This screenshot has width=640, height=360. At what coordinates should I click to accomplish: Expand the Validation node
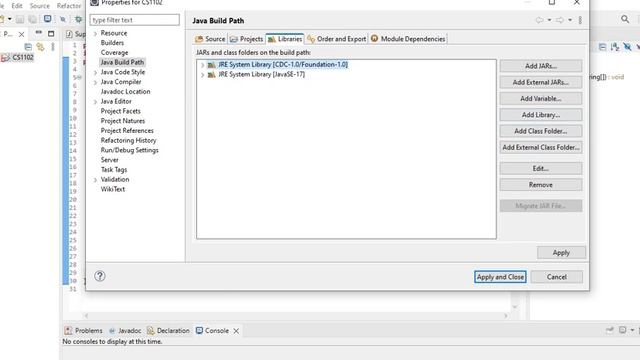95,180
